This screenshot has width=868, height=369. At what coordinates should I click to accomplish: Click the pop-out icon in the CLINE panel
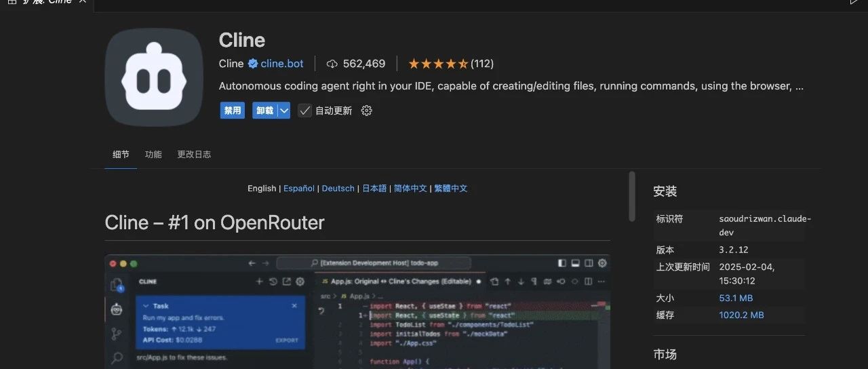pos(286,281)
